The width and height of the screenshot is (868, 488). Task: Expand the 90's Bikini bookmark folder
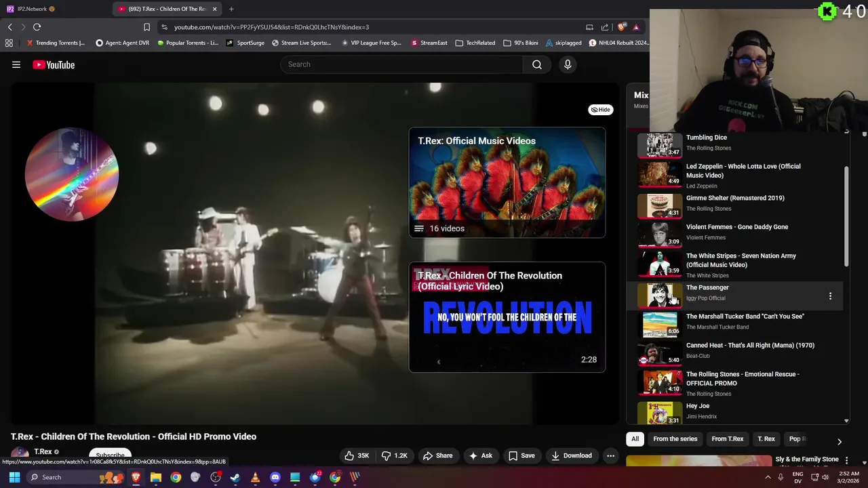pyautogui.click(x=521, y=43)
